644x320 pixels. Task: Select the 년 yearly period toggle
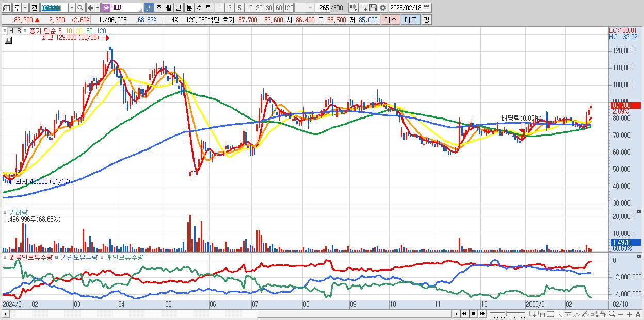(178, 8)
